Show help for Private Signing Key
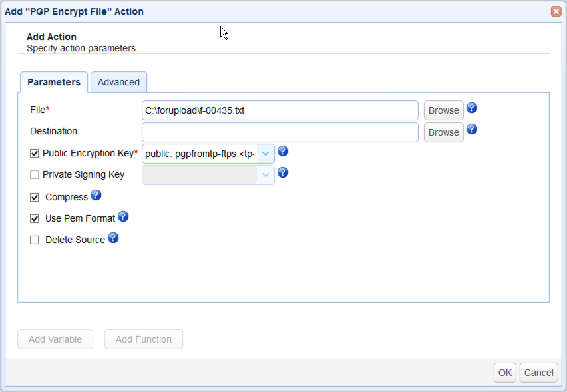This screenshot has width=567, height=392. coord(283,172)
